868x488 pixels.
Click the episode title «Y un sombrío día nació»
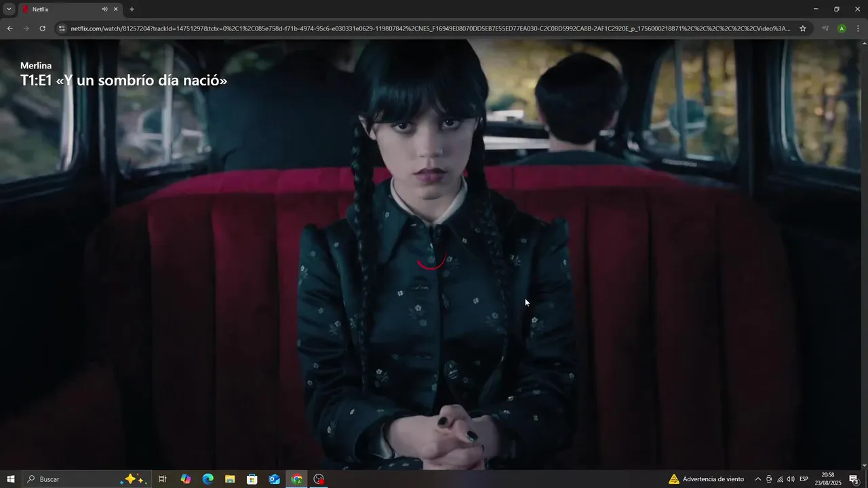141,80
